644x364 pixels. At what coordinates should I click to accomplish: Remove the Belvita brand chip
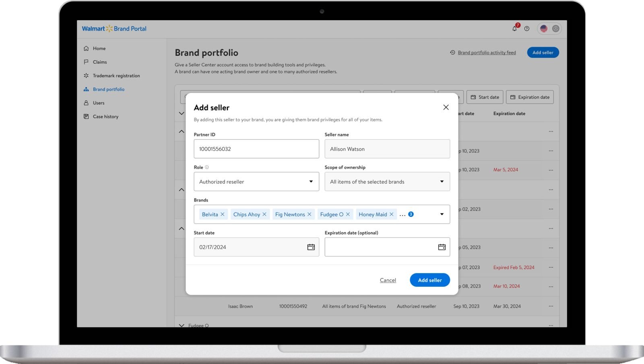[x=223, y=214]
